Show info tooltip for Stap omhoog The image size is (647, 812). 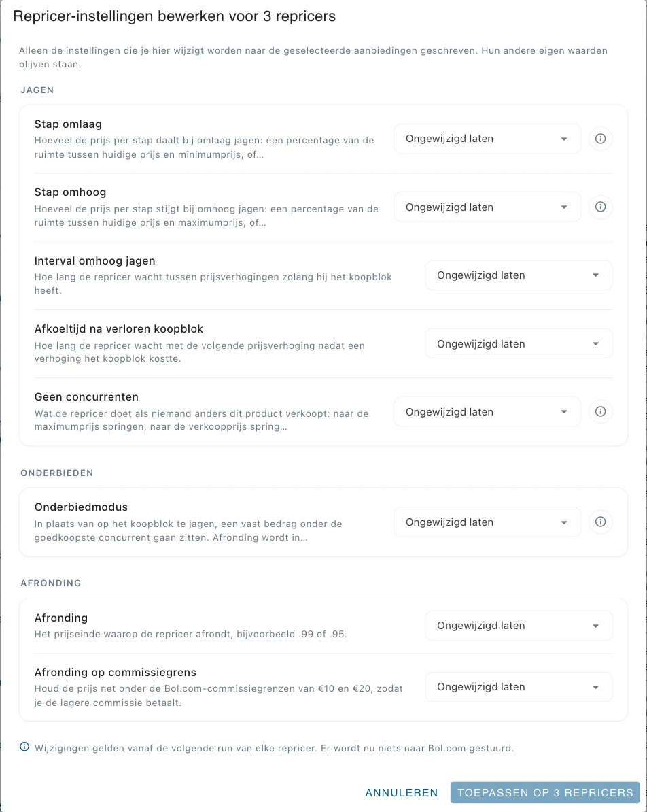pyautogui.click(x=600, y=207)
